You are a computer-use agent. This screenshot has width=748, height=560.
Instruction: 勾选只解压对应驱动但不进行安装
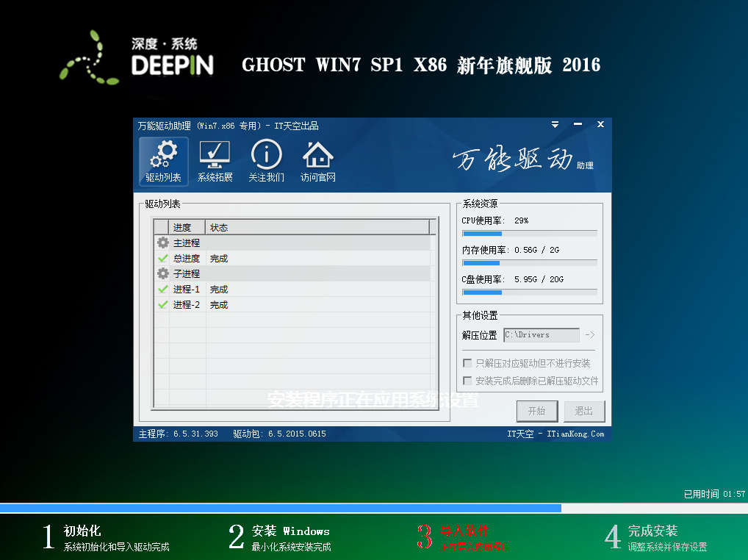(x=468, y=363)
